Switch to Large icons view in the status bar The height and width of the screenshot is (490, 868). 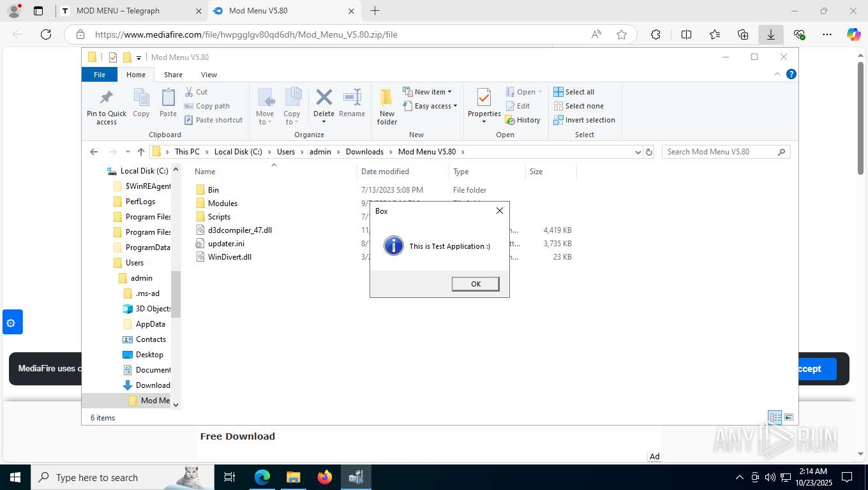(789, 417)
